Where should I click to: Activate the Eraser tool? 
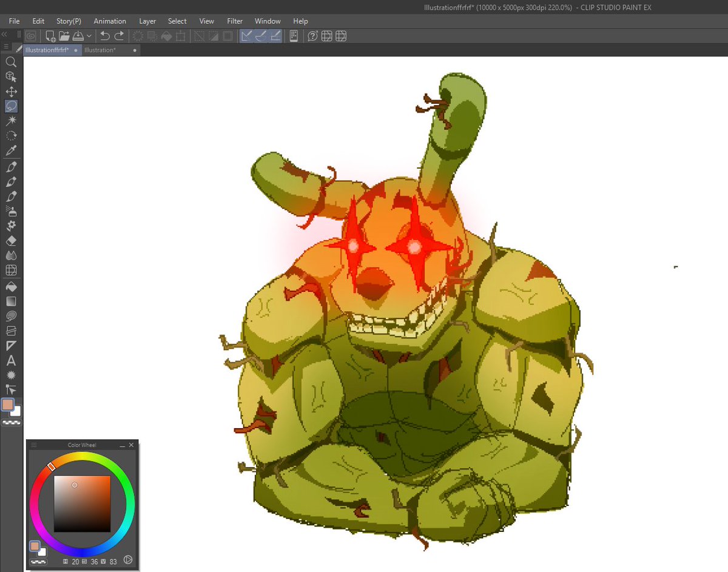(11, 240)
